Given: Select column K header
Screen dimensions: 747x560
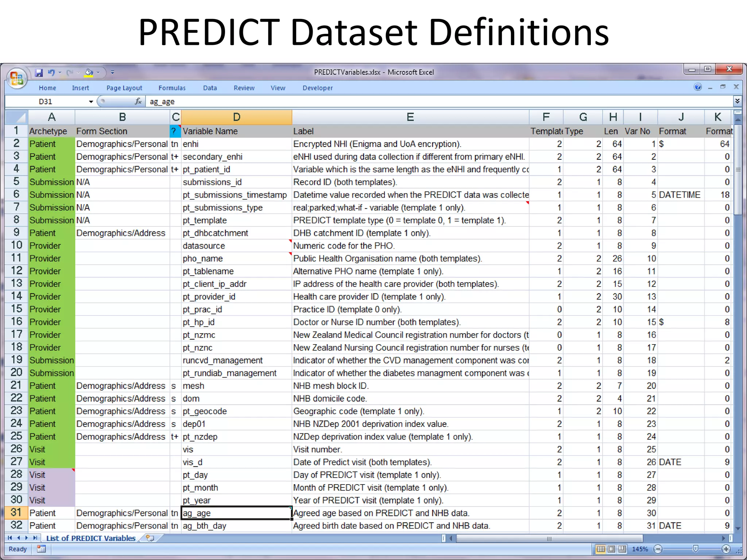Looking at the screenshot, I should tap(717, 117).
